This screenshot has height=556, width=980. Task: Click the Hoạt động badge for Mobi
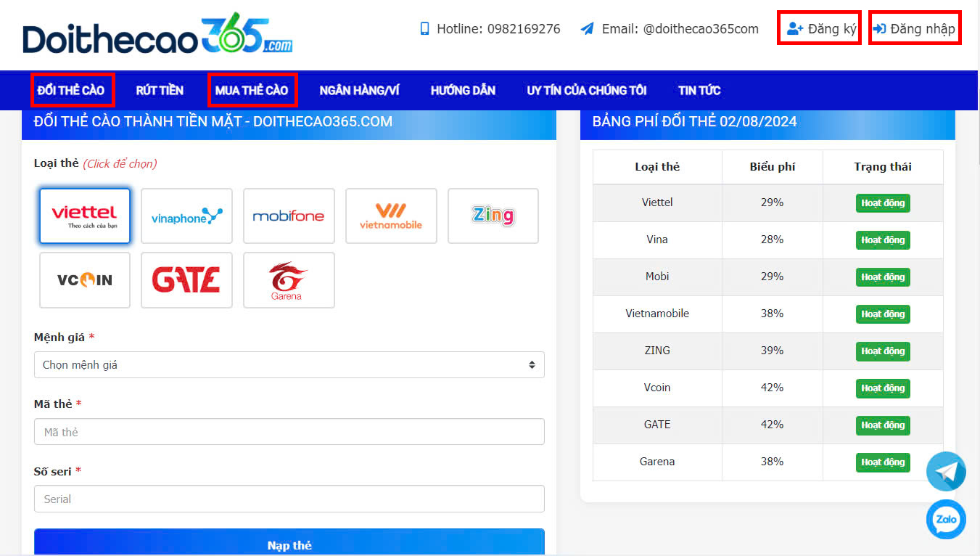click(x=883, y=277)
